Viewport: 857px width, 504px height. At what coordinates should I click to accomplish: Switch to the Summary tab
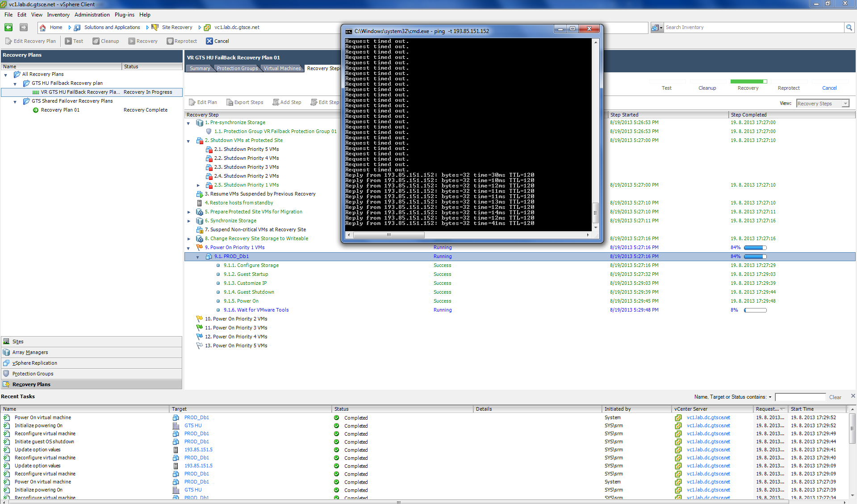tap(200, 68)
